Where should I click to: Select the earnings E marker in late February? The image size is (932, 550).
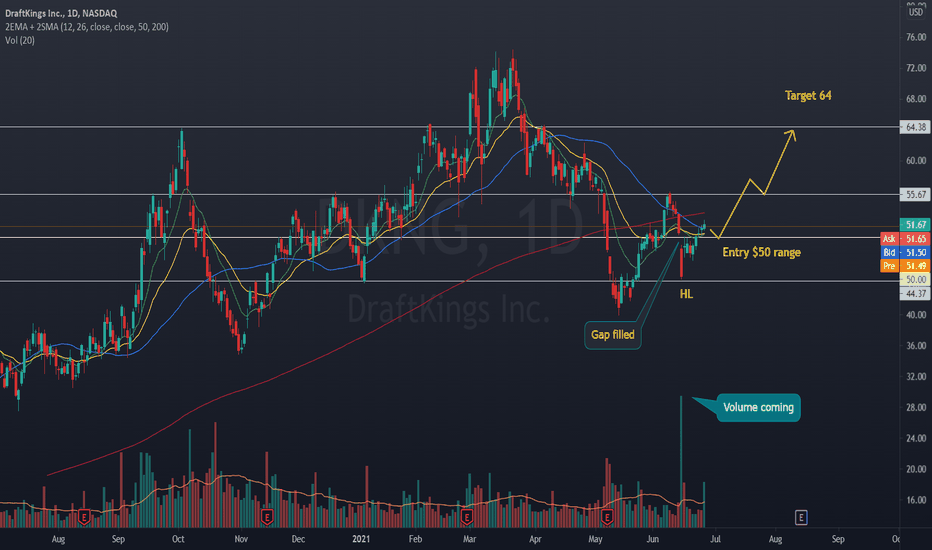[467, 517]
